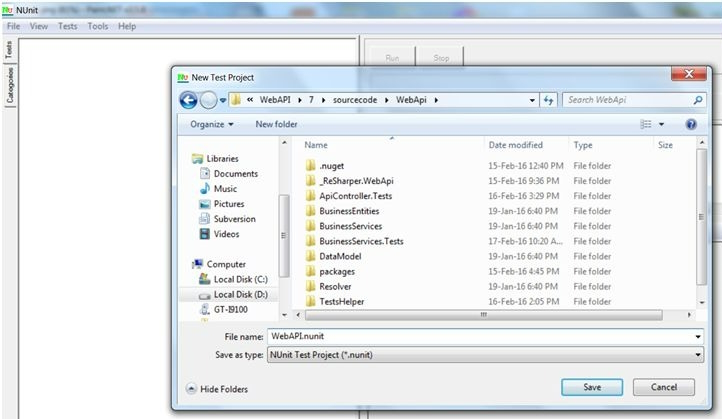Click the Run button in NUnit window

[392, 58]
